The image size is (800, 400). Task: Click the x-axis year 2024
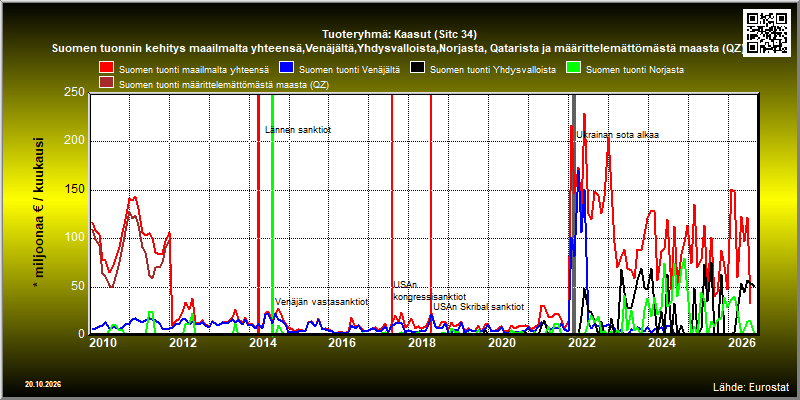click(662, 342)
